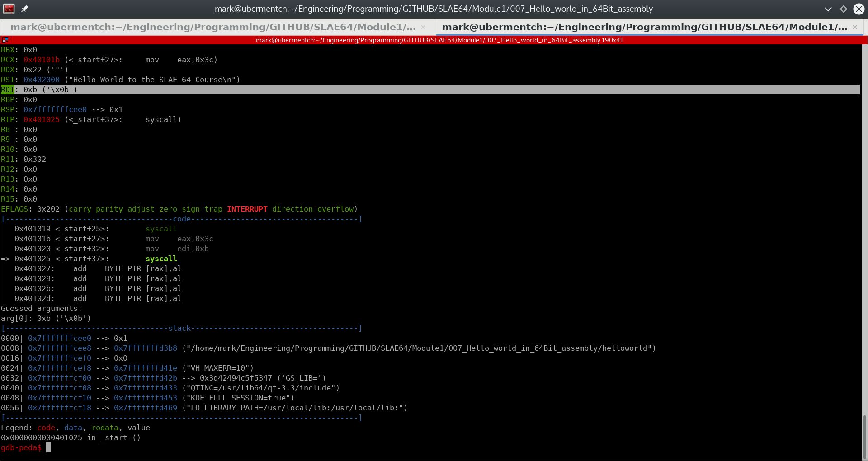The height and width of the screenshot is (461, 868).
Task: Close the terminal window using the X button
Action: point(859,9)
